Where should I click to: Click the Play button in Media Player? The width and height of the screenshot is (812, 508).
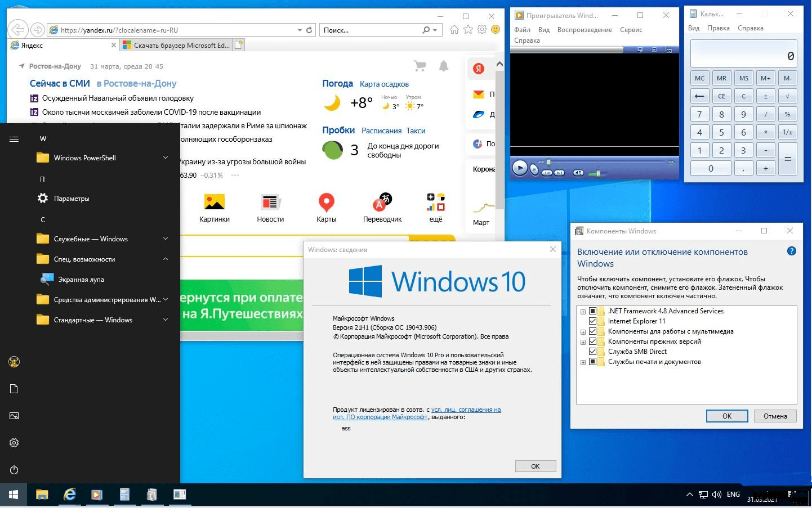(520, 168)
